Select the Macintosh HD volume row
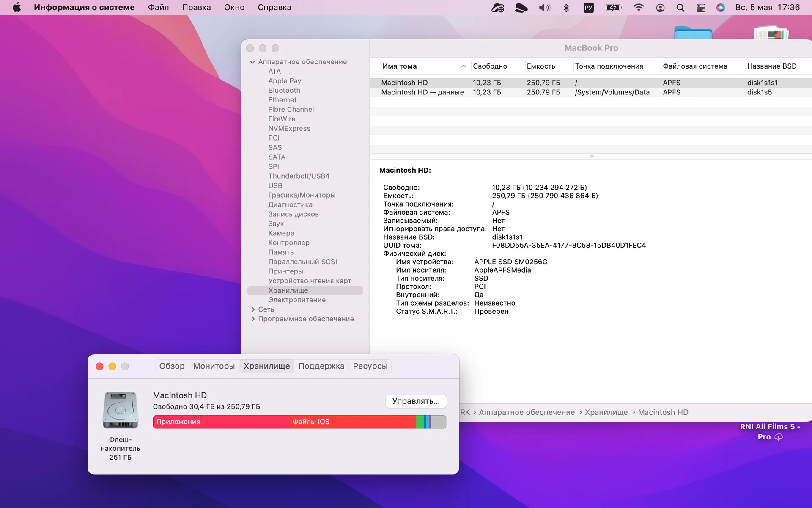This screenshot has height=508, width=812. (x=591, y=83)
